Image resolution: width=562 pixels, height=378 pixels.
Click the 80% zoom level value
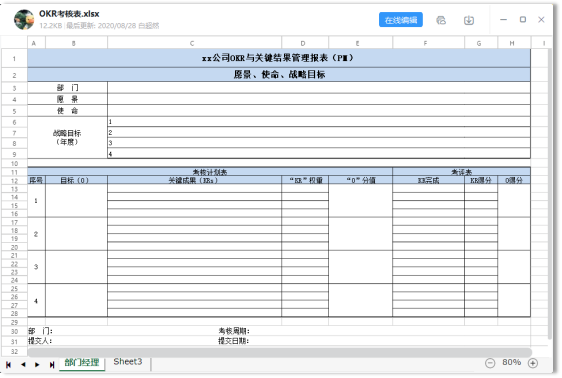[x=511, y=362]
